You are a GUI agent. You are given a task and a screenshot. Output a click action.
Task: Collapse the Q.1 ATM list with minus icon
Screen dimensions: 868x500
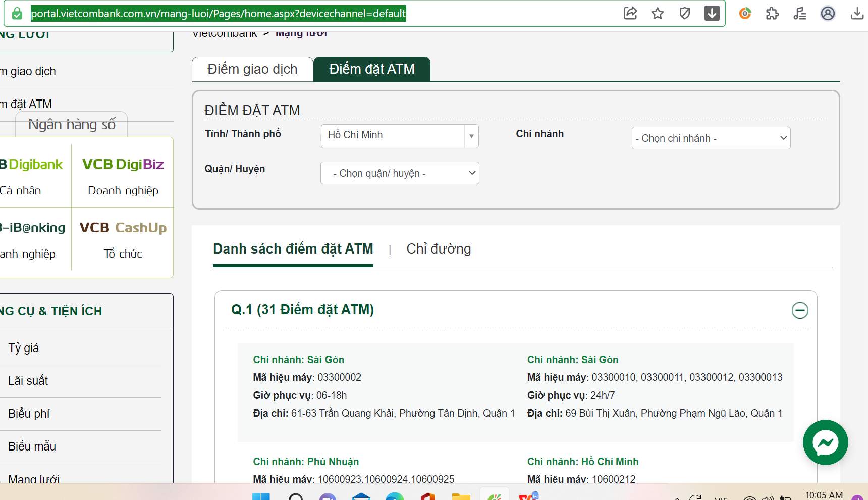(800, 310)
